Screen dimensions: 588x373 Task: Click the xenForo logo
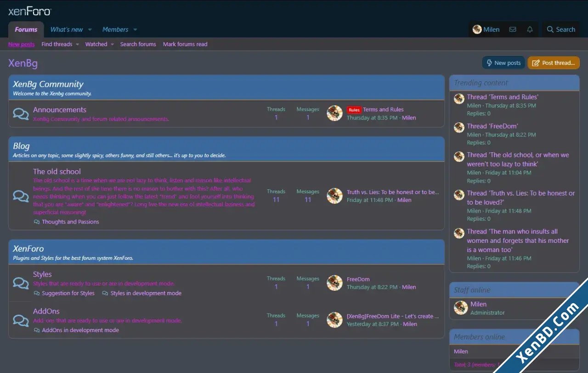click(30, 11)
